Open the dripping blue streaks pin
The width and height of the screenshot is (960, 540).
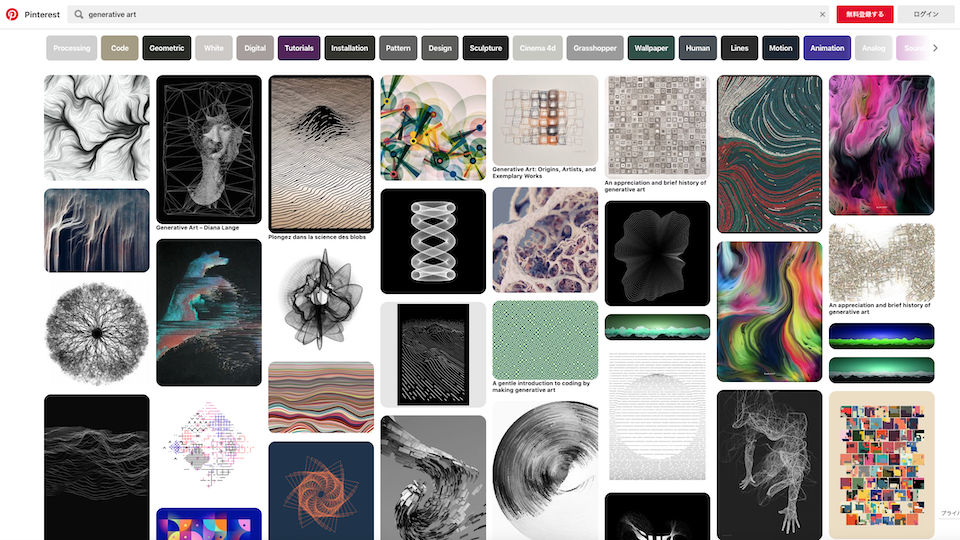tap(97, 230)
